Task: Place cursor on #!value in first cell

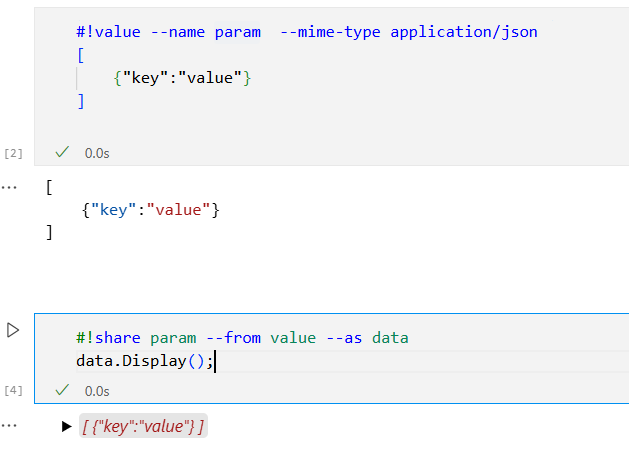Action: click(x=106, y=32)
